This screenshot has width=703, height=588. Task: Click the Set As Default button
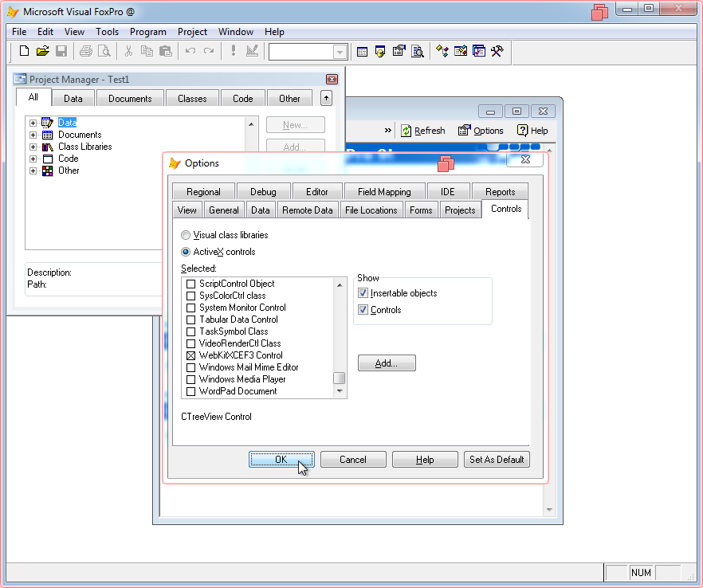coord(497,460)
